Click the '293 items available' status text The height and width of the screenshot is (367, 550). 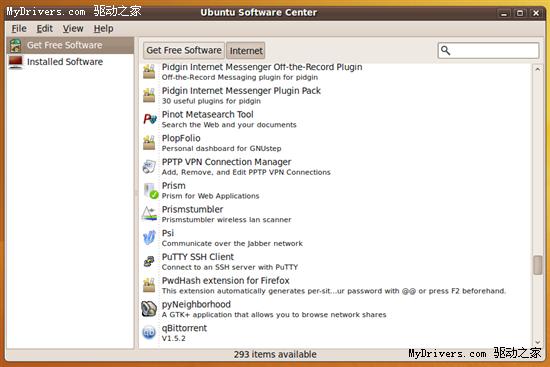point(275,354)
